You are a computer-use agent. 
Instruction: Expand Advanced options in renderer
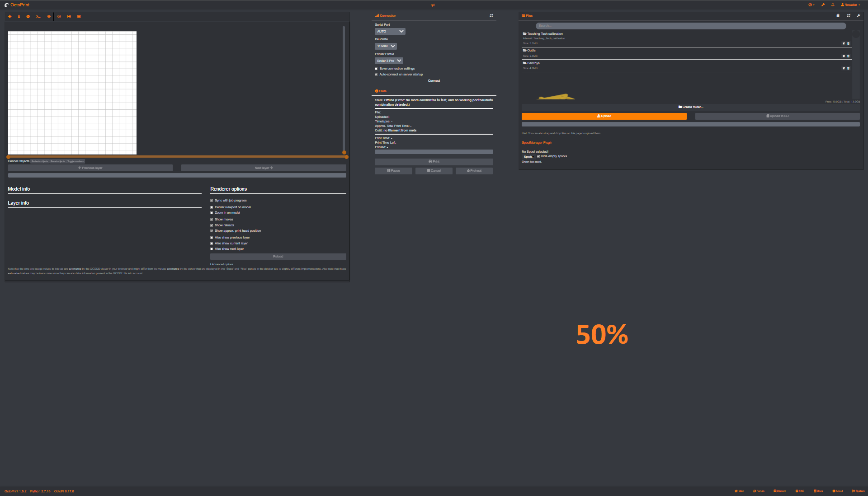click(222, 264)
